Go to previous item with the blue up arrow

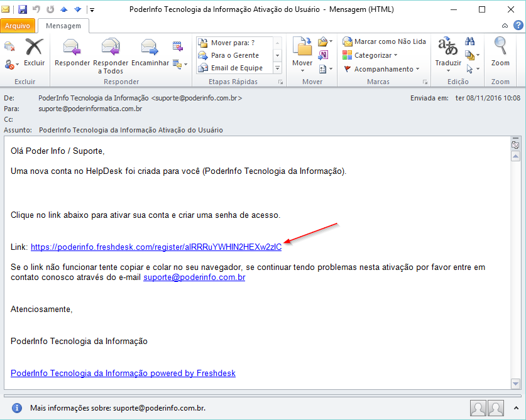[63, 9]
